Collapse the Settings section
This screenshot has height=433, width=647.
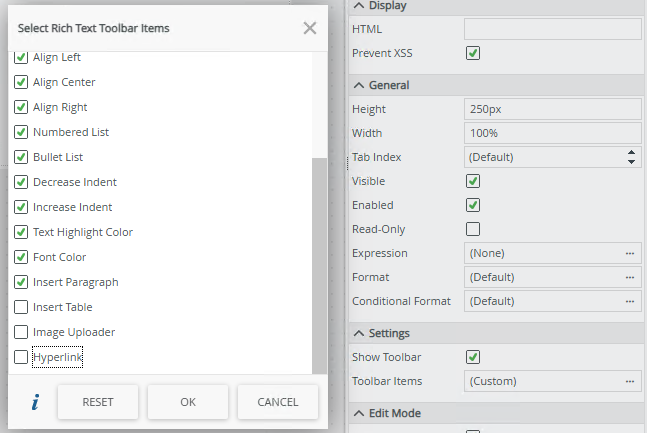359,333
